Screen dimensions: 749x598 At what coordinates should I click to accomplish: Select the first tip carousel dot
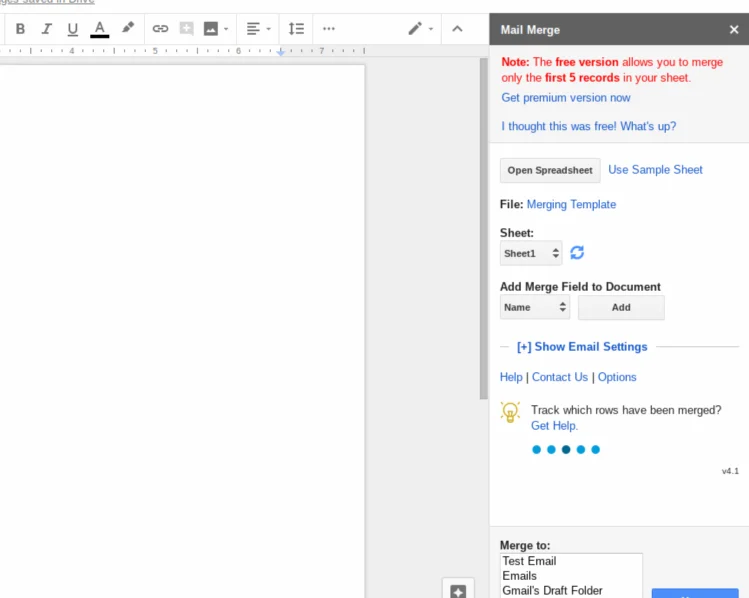pos(536,449)
